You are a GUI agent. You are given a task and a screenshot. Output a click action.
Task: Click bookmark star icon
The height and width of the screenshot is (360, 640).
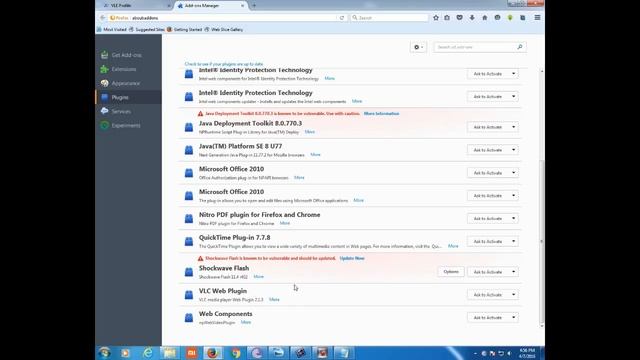click(x=436, y=18)
